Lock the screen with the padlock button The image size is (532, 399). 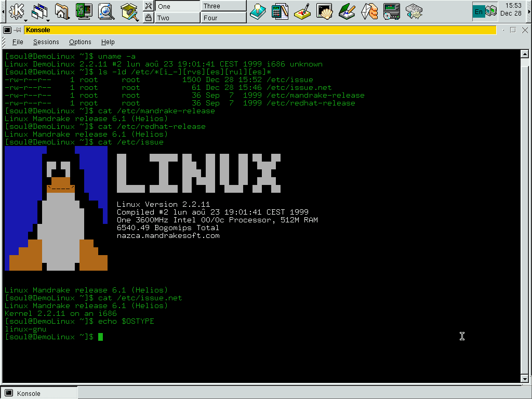(x=148, y=17)
